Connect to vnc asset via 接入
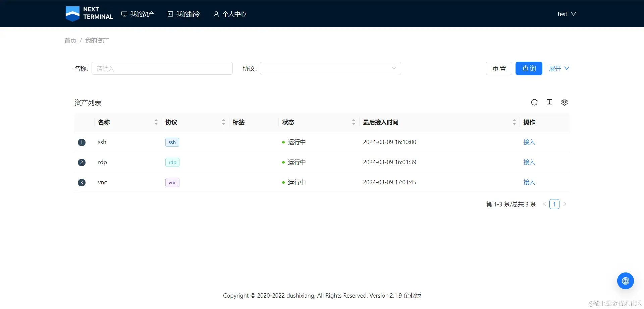The height and width of the screenshot is (309, 644). point(529,182)
